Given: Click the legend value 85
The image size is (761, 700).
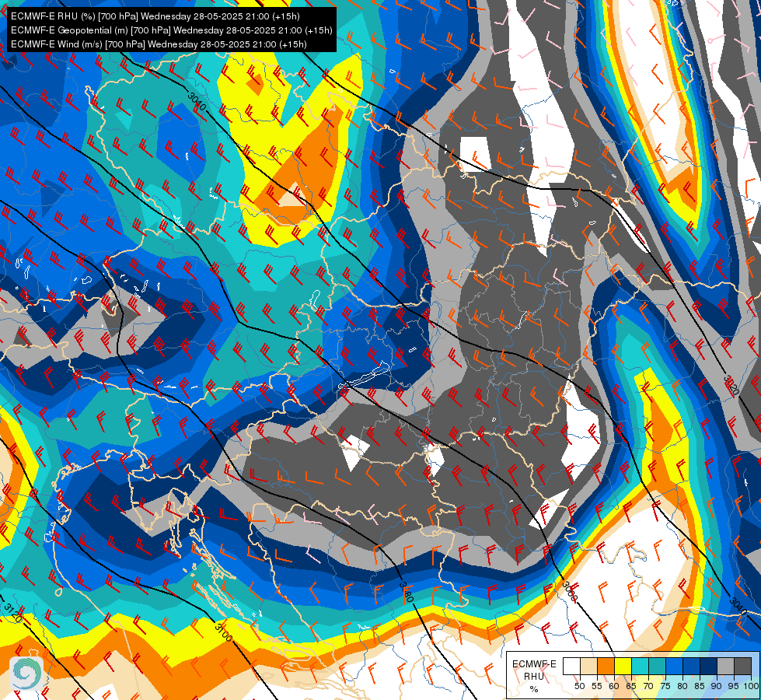Looking at the screenshot, I should click(x=700, y=686).
